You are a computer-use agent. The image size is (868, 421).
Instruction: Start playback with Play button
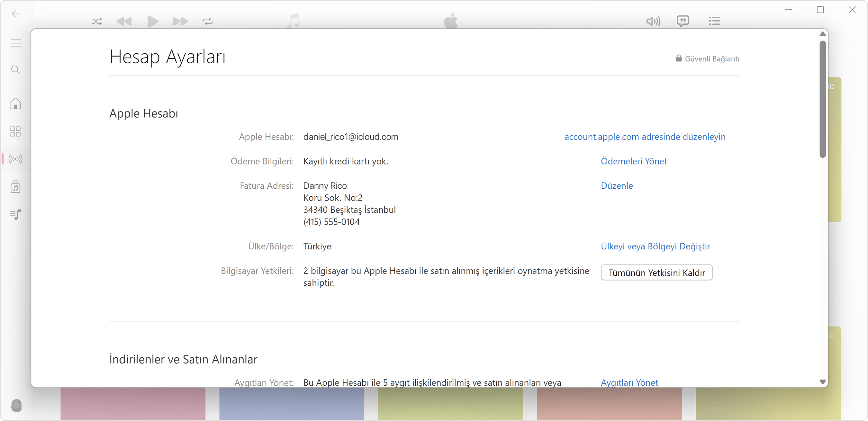(x=153, y=22)
